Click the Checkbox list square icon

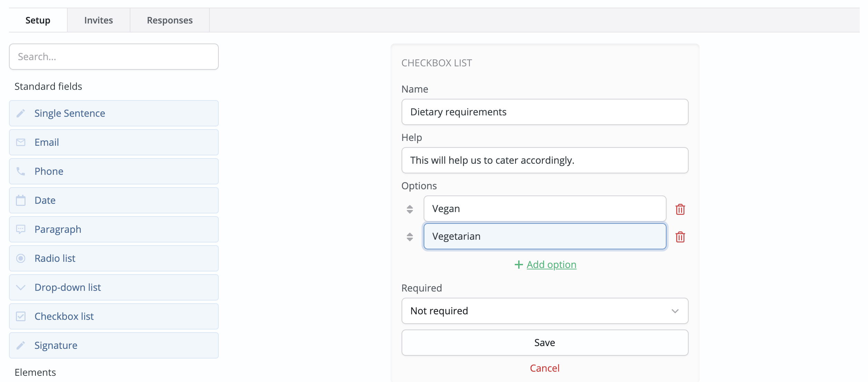tap(21, 316)
